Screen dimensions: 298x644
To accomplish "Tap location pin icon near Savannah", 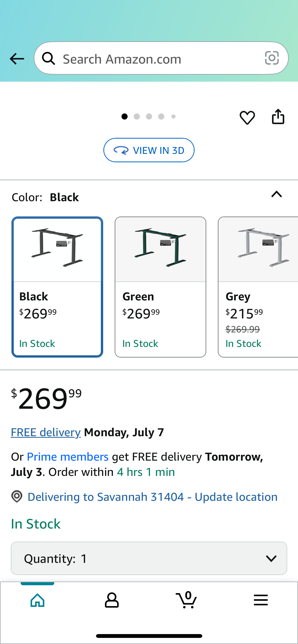I will (17, 496).
